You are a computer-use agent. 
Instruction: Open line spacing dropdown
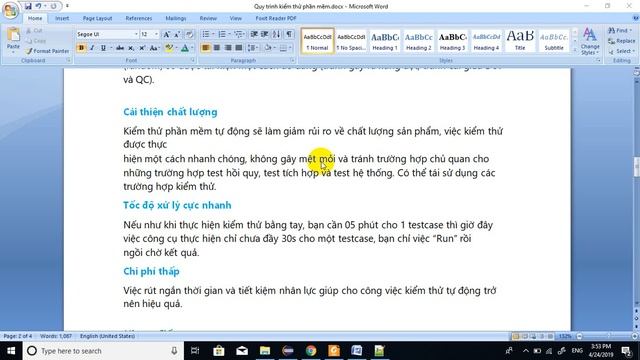coord(253,48)
